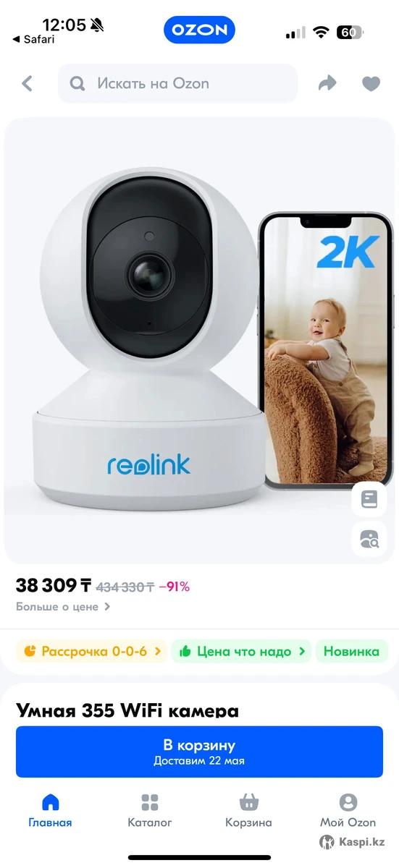Open the image search icon on photo
This screenshot has height=868, width=399.
coord(369,539)
